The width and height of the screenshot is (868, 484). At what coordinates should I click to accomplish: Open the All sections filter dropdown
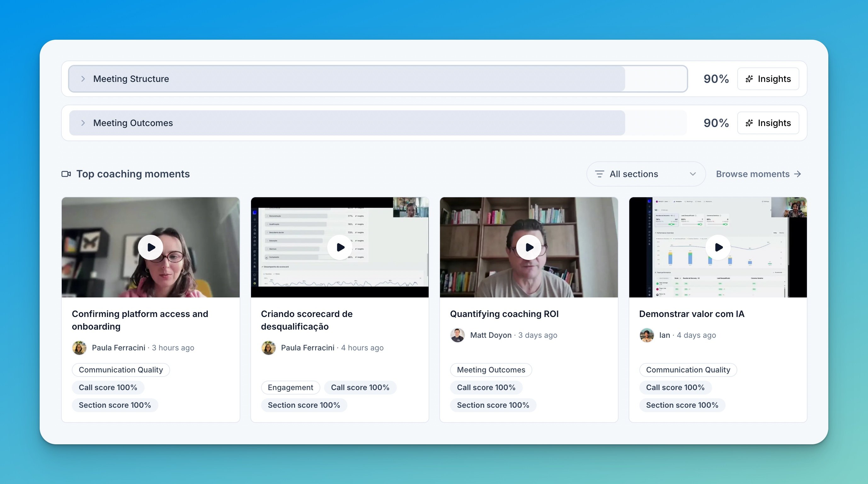pos(646,174)
